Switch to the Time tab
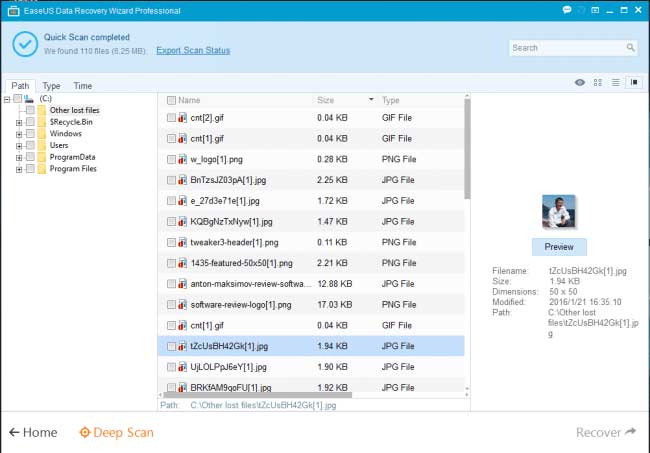 point(82,86)
